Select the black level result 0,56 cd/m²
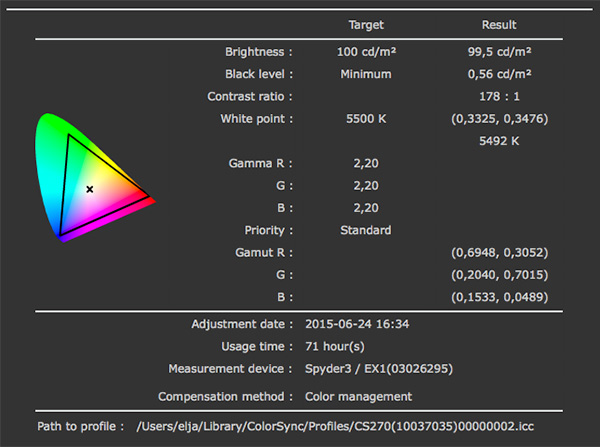The height and width of the screenshot is (447, 600). (499, 74)
